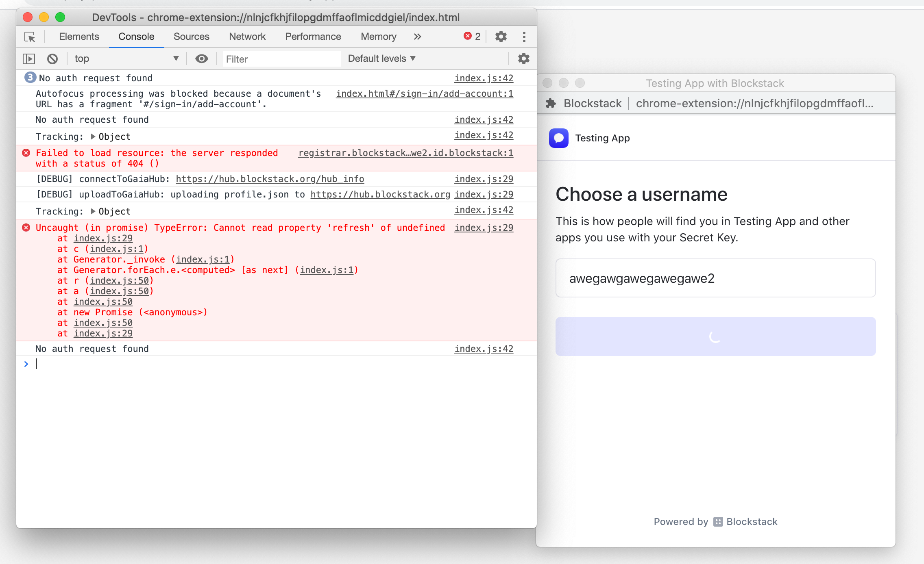
Task: Switch to the Sources tab
Action: coord(191,37)
